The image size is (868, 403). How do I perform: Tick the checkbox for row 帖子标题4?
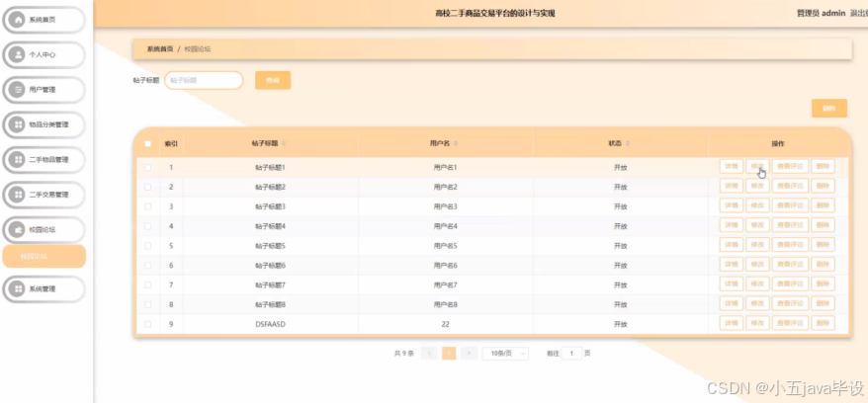point(148,226)
